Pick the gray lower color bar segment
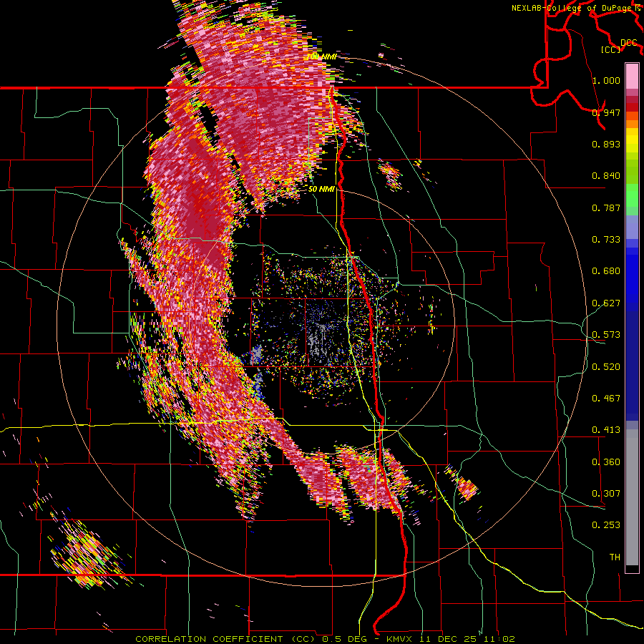This screenshot has width=644, height=644. point(632,497)
